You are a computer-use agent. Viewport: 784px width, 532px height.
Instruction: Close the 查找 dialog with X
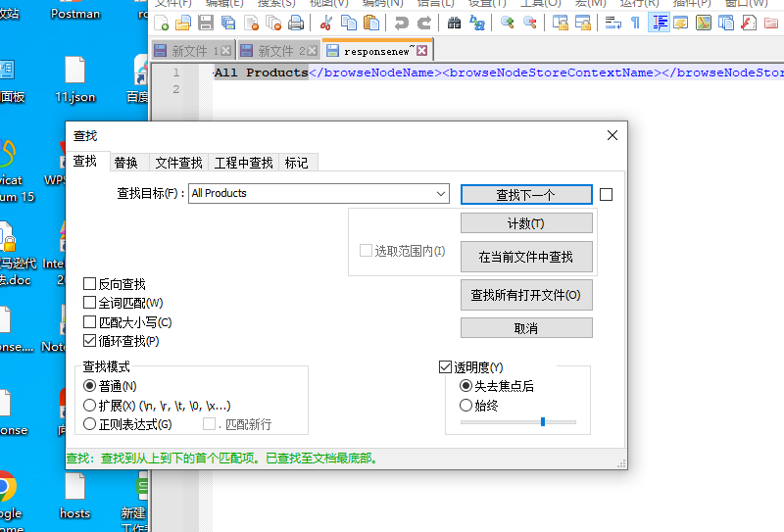pos(612,135)
